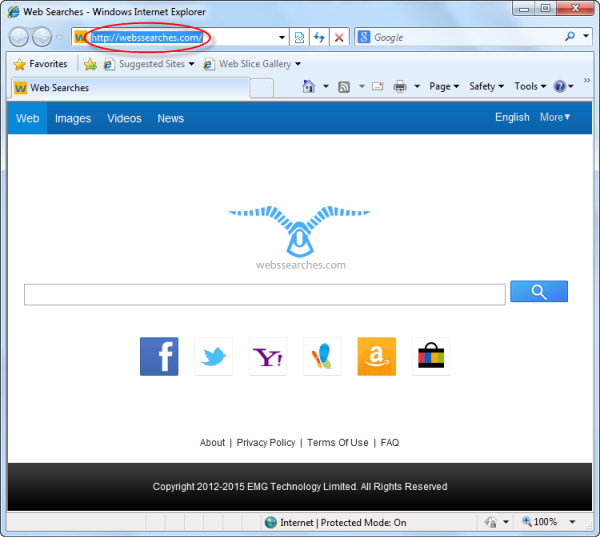
Task: Click the webssearches.com bird logo
Action: pos(300,238)
